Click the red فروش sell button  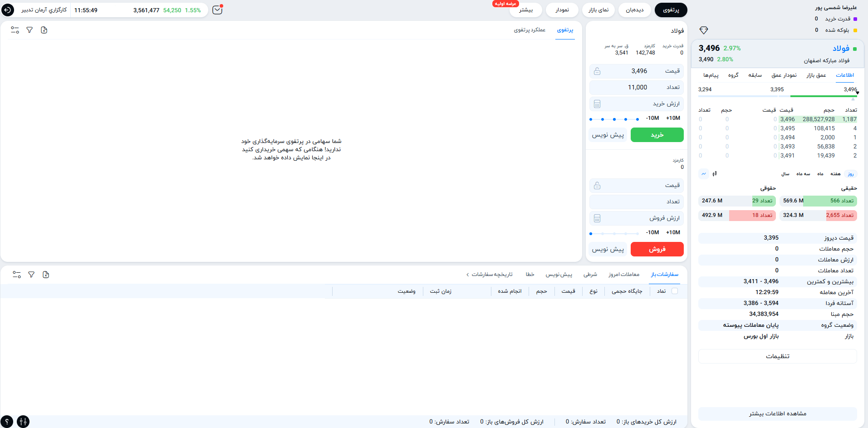(x=657, y=249)
